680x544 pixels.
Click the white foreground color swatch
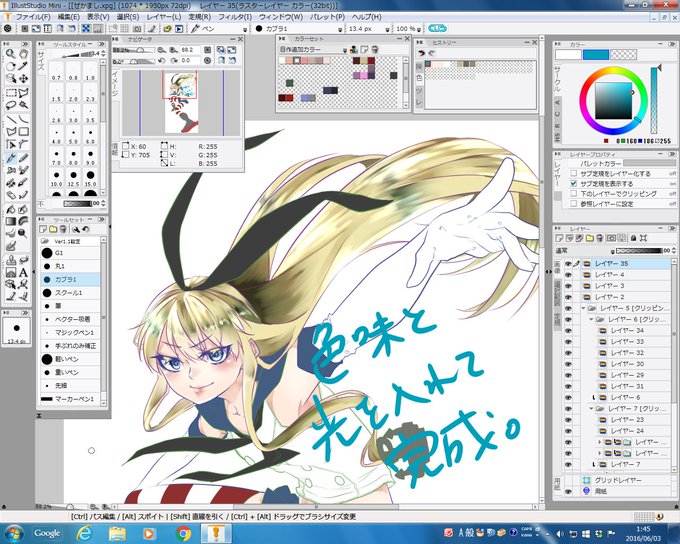tap(568, 54)
